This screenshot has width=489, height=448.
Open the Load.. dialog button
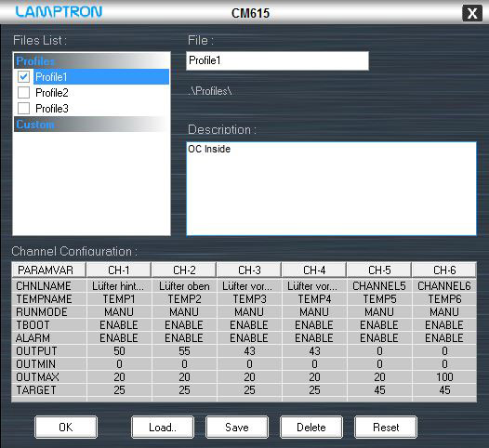coord(163,428)
